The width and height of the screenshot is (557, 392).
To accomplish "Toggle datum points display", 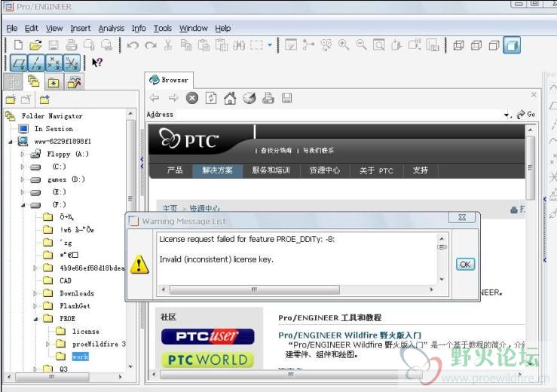I will (54, 63).
